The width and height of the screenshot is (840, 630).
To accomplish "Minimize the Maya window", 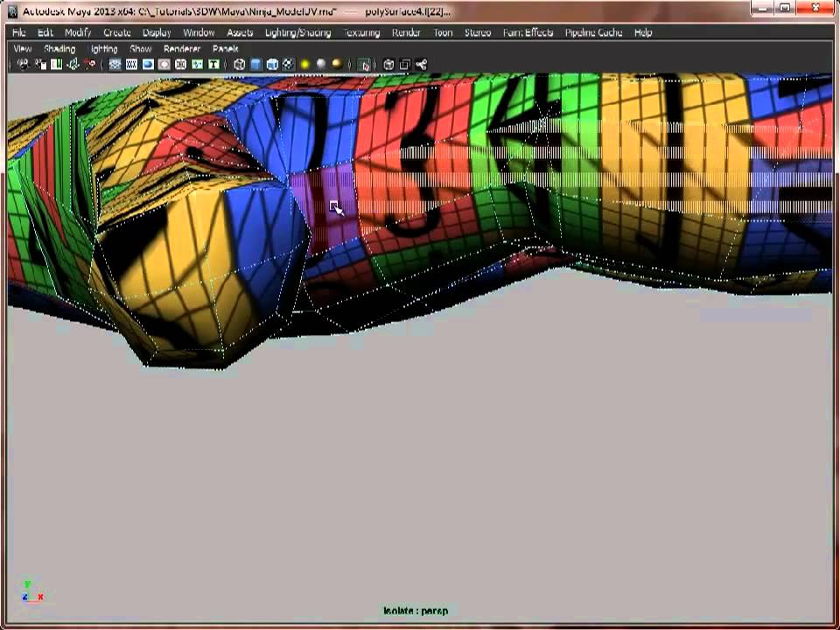I will pos(763,8).
